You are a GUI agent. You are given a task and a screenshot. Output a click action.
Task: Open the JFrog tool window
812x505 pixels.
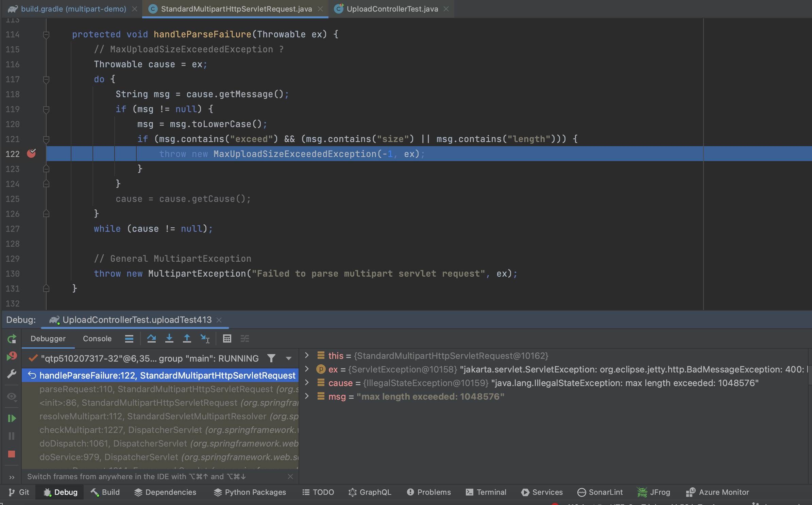click(654, 492)
